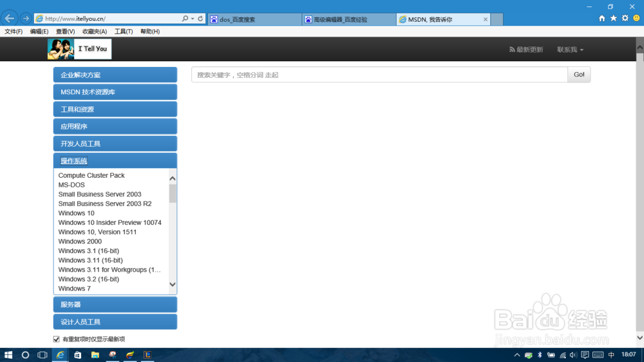Open the 工具(T) menu
This screenshot has height=362, width=644.
click(124, 31)
